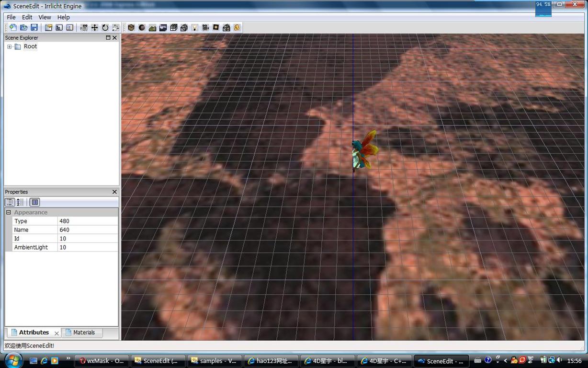Image resolution: width=588 pixels, height=368 pixels.
Task: Add a sphere node from toolbar
Action: pyautogui.click(x=142, y=28)
